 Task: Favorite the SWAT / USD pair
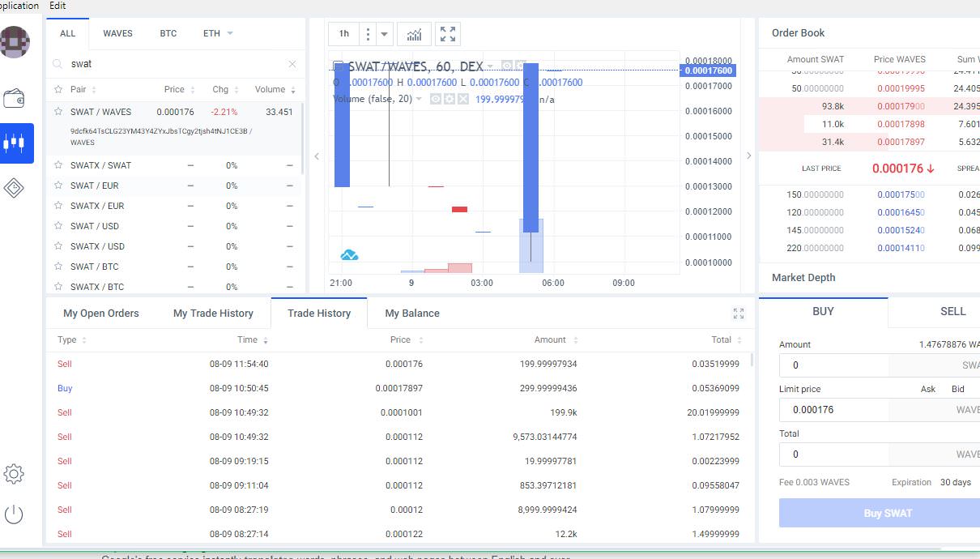[x=58, y=226]
